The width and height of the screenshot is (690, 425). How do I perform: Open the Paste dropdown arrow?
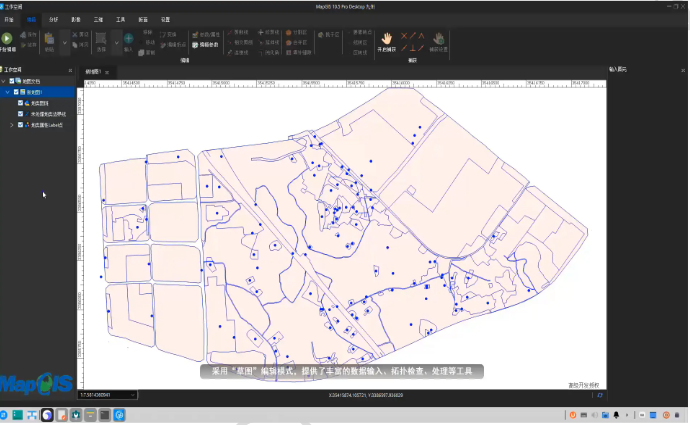point(65,43)
